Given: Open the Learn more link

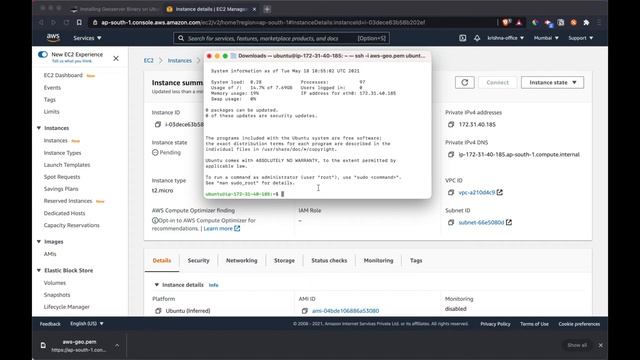Looking at the screenshot, I should pos(222,229).
